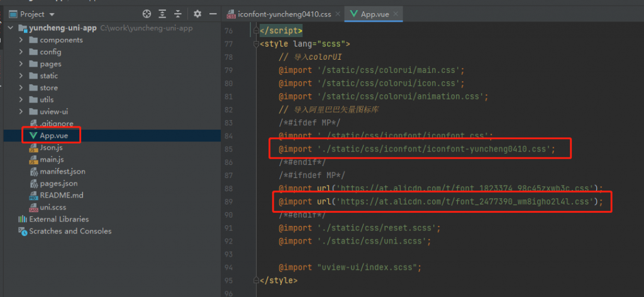Open Project panel gear settings
This screenshot has height=297, width=644.
197,13
